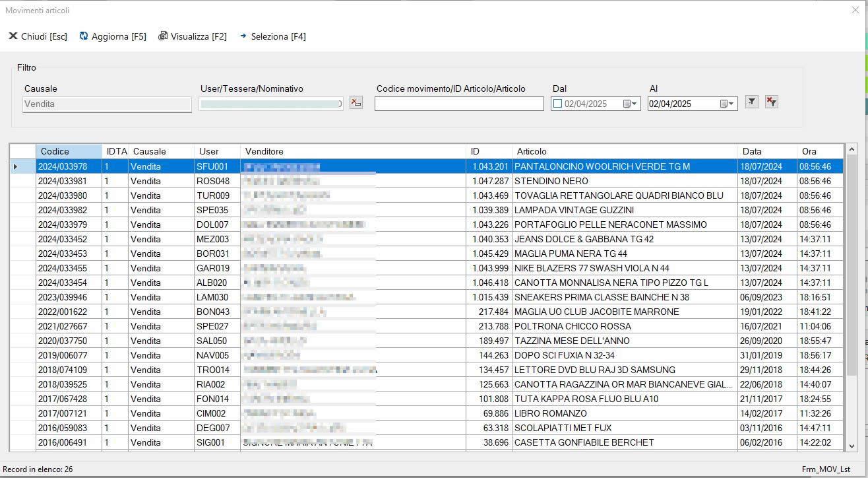The image size is (868, 478).
Task: Open the Dal date calendar dropdown
Action: pos(631,104)
